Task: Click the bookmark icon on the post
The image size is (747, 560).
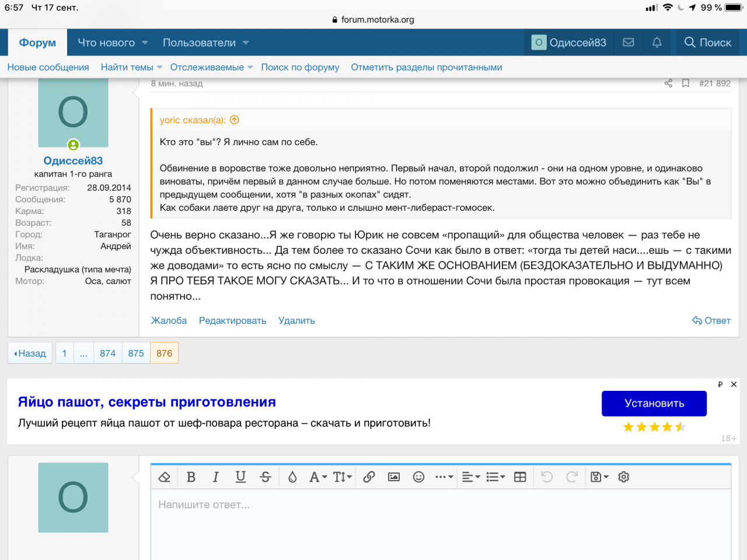Action: pos(686,83)
